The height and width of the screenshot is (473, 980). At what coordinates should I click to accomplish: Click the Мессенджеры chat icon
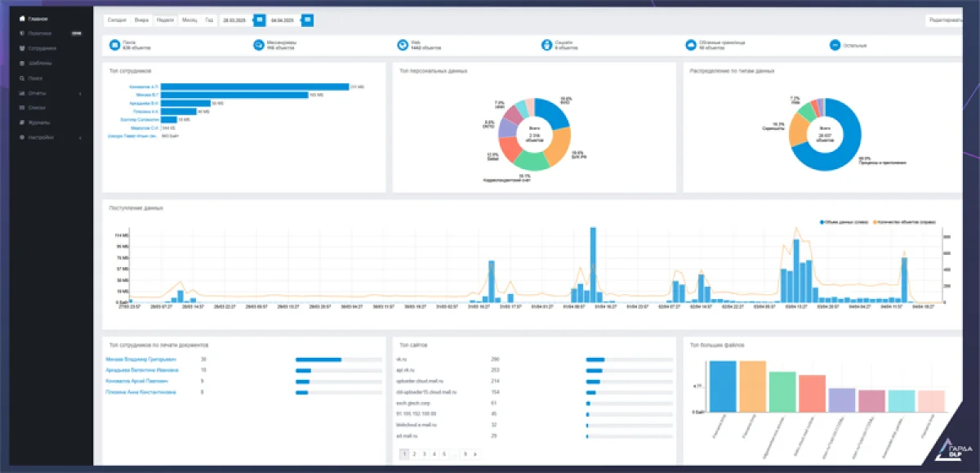point(258,46)
